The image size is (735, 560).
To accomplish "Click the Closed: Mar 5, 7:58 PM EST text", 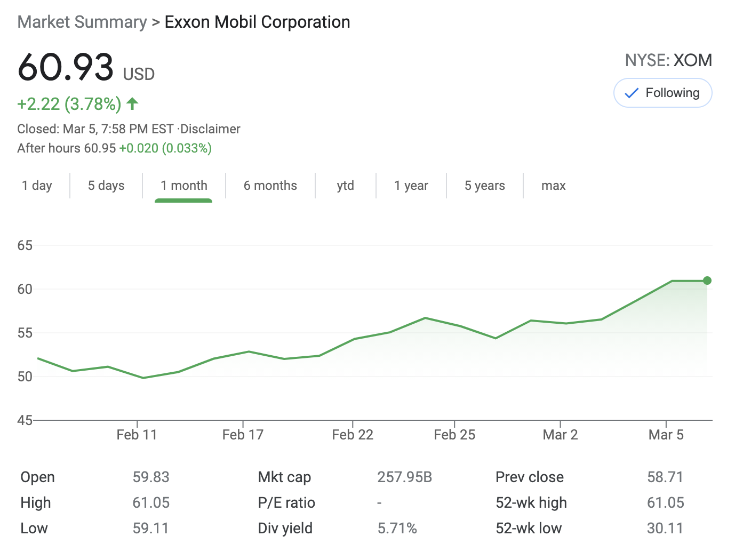I will [x=95, y=129].
